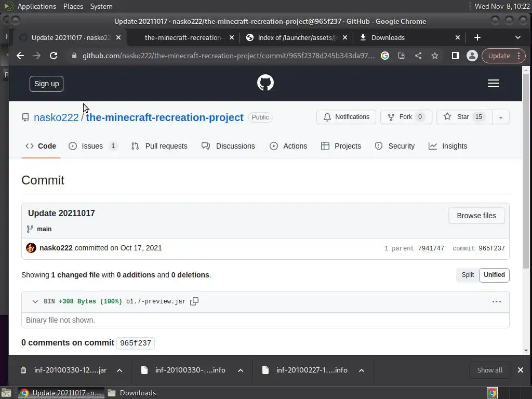Image resolution: width=532 pixels, height=399 pixels.
Task: Collapse the b1.7-preview.jar diff chevron
Action: [35, 301]
